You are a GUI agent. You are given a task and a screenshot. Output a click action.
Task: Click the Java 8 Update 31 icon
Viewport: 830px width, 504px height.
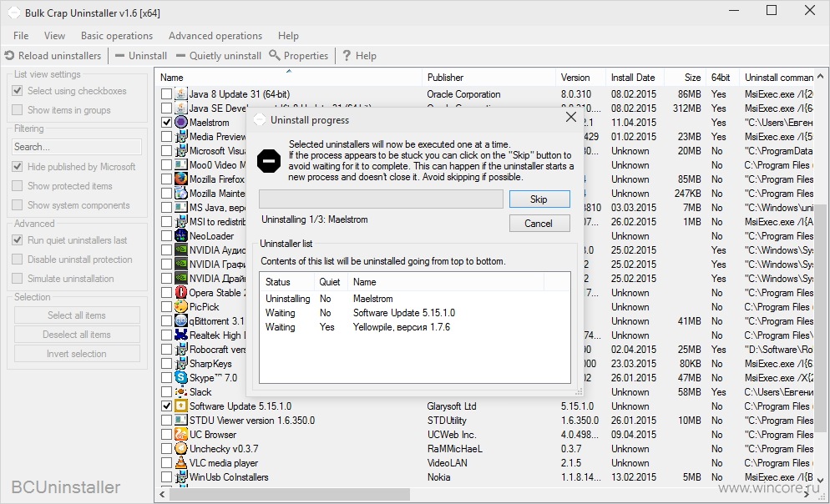coord(181,94)
